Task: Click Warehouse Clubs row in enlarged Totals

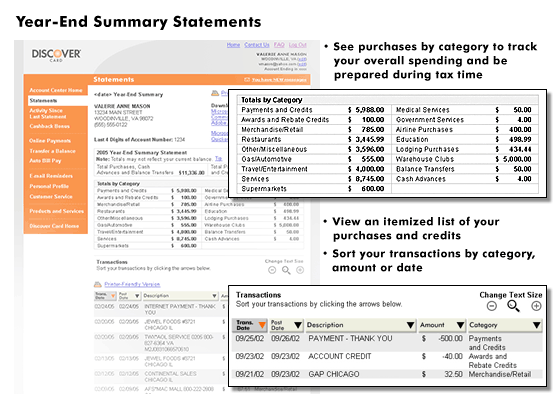Action: [x=464, y=159]
